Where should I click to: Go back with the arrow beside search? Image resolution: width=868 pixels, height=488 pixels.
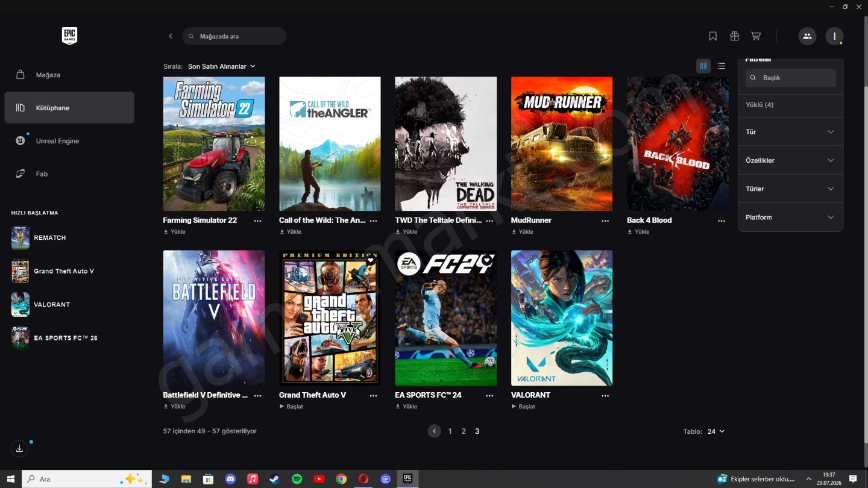click(171, 36)
